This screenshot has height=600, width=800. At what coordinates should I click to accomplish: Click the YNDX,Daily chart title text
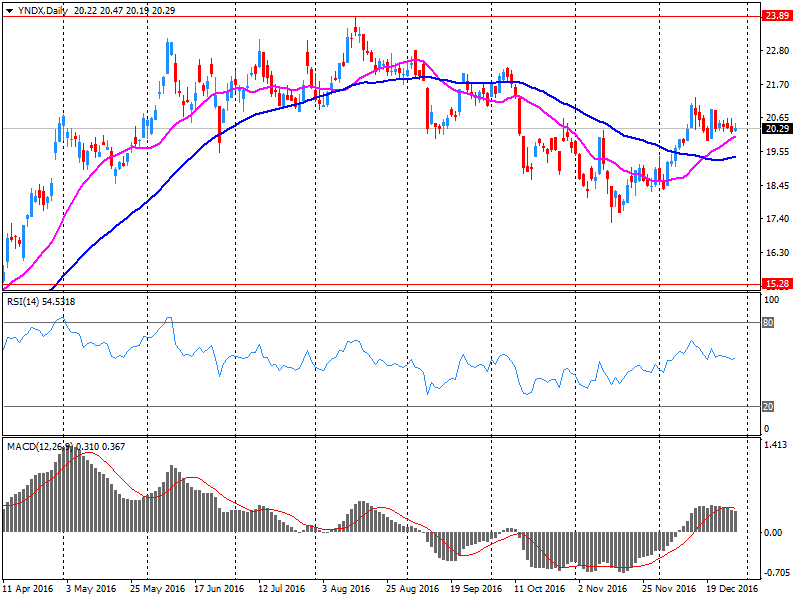44,7
